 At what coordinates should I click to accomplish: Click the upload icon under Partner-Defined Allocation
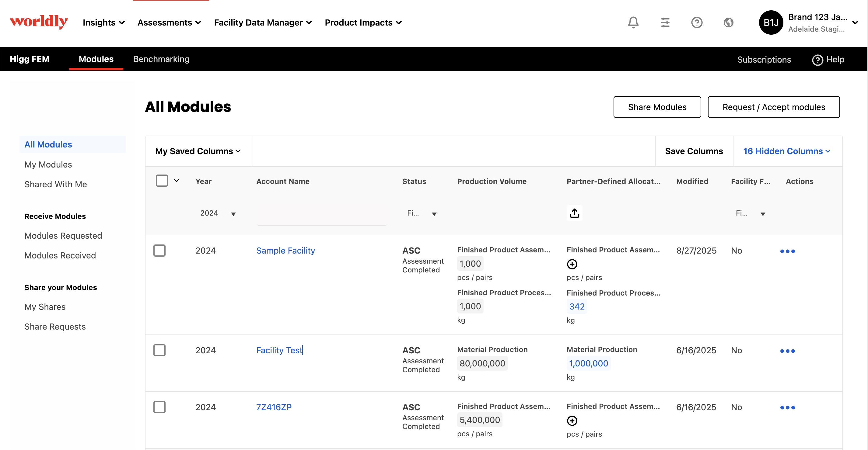574,213
